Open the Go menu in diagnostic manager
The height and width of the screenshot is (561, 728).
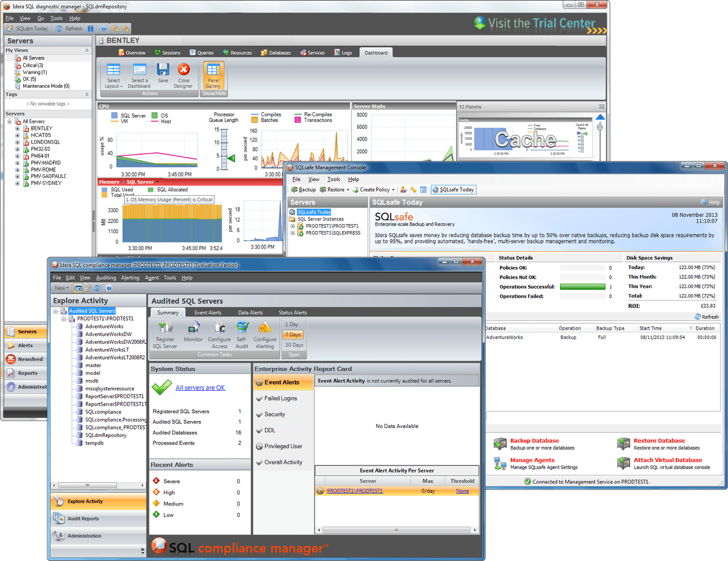[40, 18]
